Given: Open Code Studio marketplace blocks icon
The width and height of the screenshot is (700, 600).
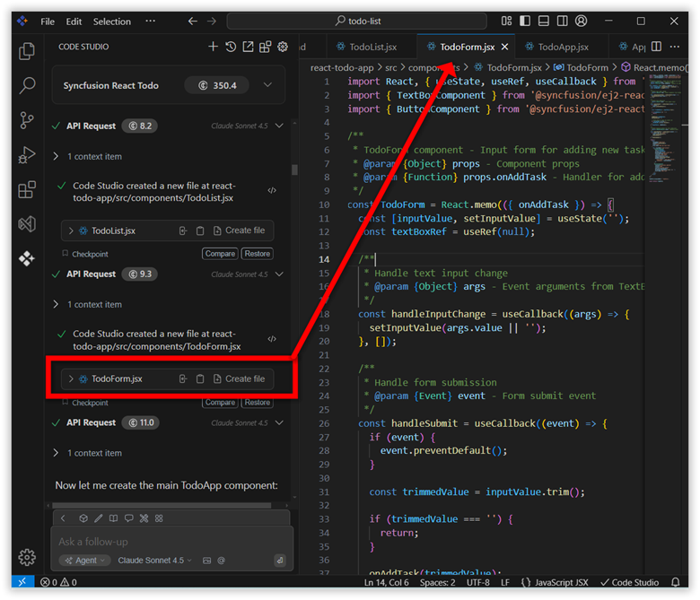Looking at the screenshot, I should pyautogui.click(x=265, y=47).
